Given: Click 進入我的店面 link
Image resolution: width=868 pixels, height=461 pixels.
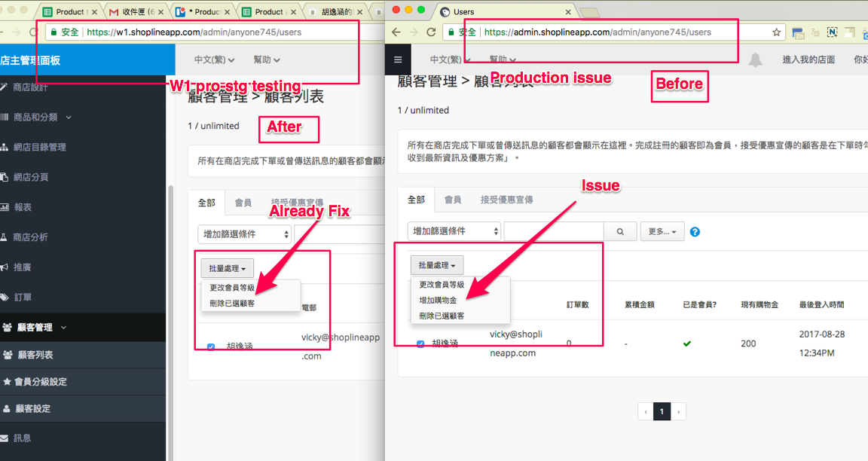Looking at the screenshot, I should pos(808,60).
